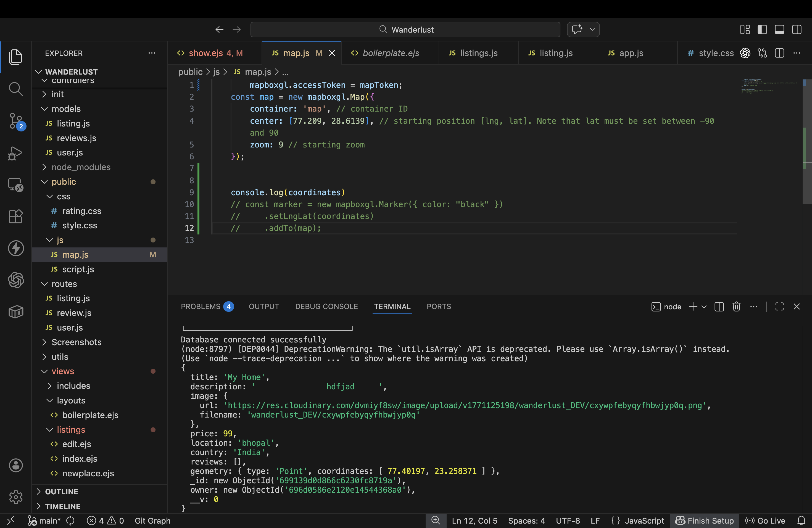Open the Copilot chat icon in title bar
The width and height of the screenshot is (812, 528).
click(577, 30)
